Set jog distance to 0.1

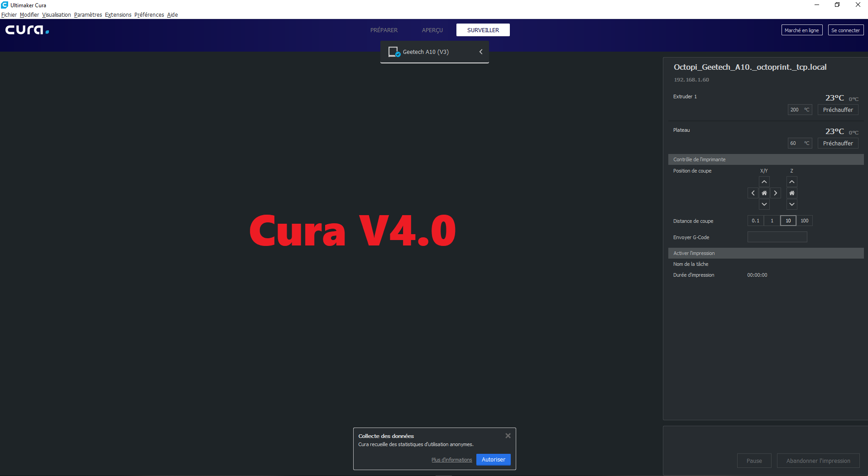pos(756,221)
